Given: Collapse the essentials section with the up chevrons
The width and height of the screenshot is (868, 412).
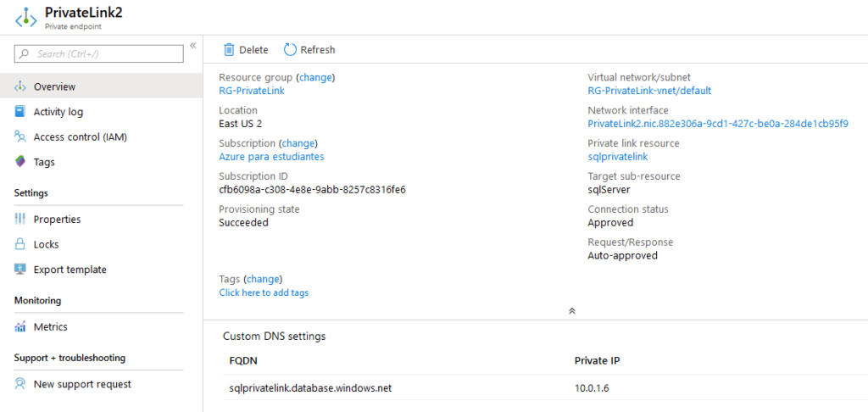Looking at the screenshot, I should point(572,311).
